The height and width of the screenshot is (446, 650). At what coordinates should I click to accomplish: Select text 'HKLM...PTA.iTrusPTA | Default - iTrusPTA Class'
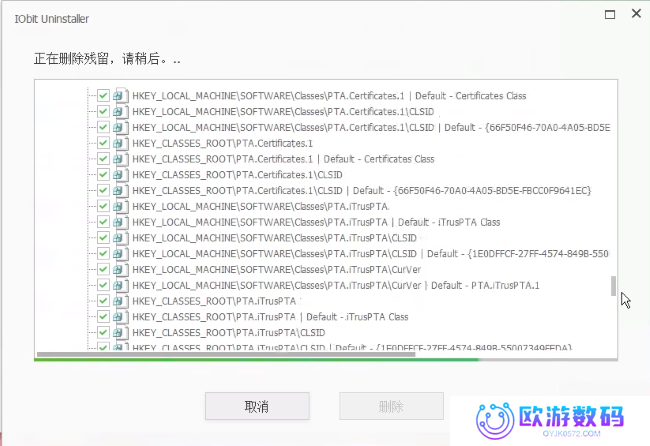316,222
